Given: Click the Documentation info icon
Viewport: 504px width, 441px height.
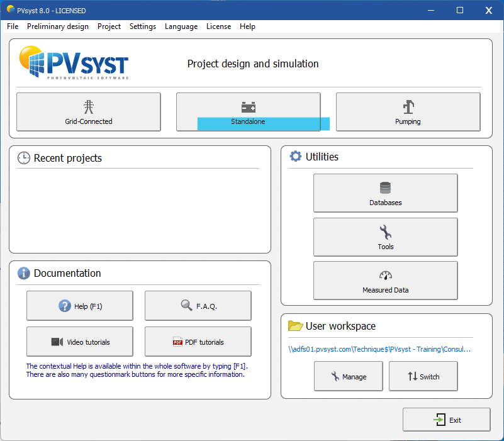Looking at the screenshot, I should tap(24, 273).
